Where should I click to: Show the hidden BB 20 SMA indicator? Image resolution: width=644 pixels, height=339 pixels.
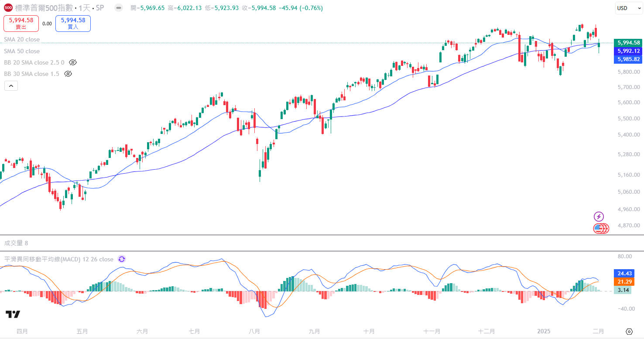click(x=73, y=62)
